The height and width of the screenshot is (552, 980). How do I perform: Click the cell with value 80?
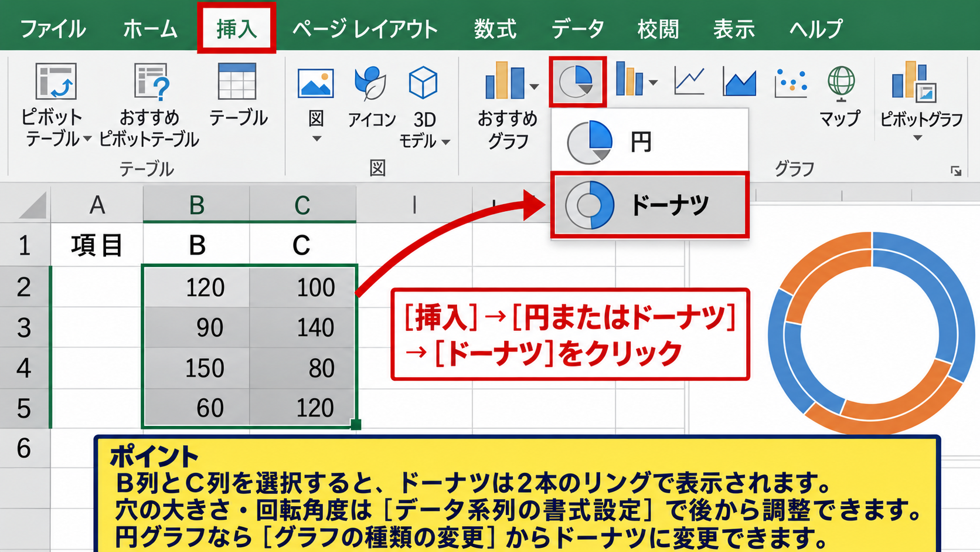tap(302, 368)
